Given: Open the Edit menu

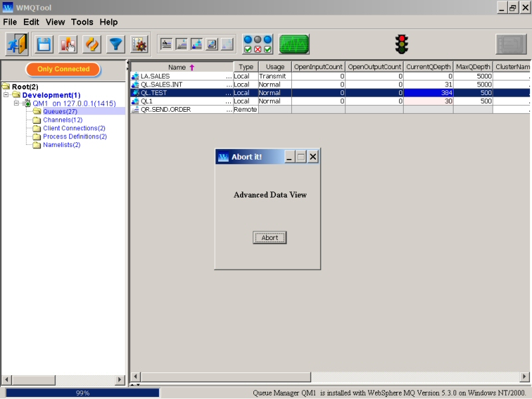Looking at the screenshot, I should coord(31,22).
